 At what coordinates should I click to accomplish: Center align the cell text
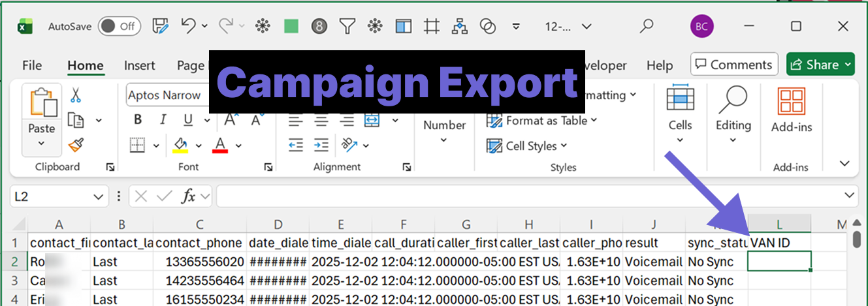(321, 120)
